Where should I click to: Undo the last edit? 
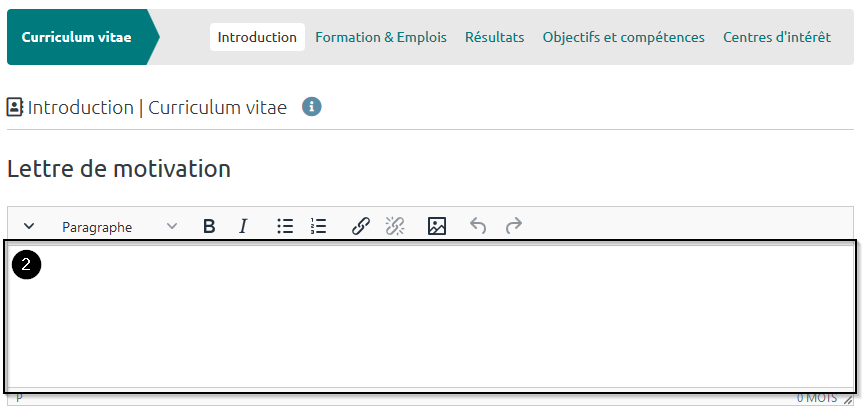[x=478, y=227]
